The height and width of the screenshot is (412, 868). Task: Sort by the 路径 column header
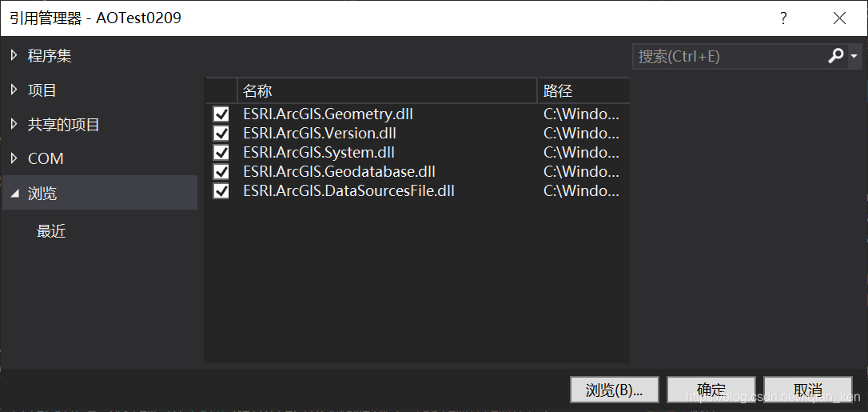[584, 90]
